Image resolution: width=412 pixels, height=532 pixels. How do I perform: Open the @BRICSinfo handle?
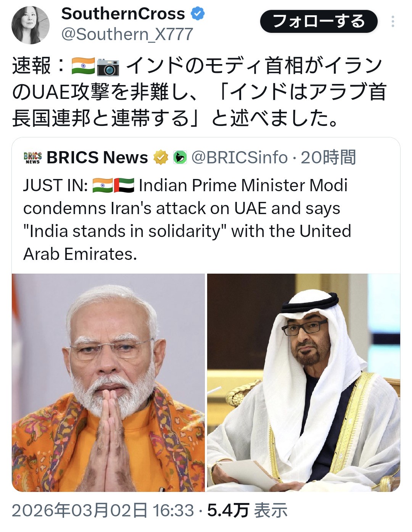[240, 157]
